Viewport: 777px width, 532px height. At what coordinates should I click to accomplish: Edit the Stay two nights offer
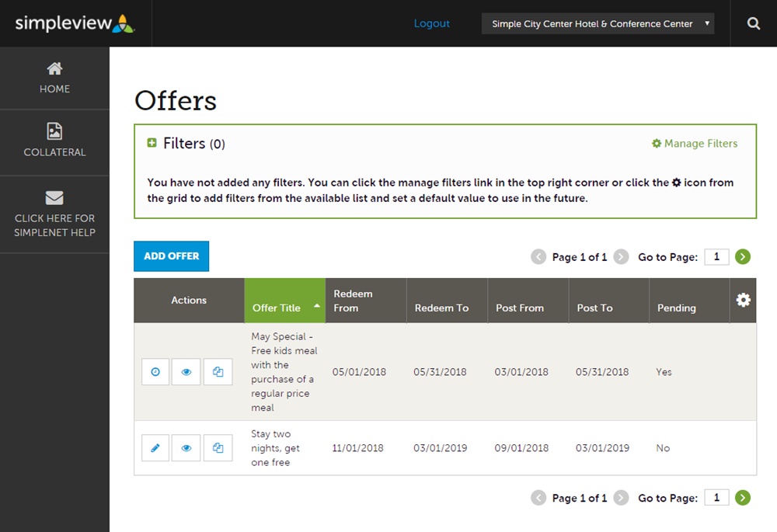click(155, 448)
